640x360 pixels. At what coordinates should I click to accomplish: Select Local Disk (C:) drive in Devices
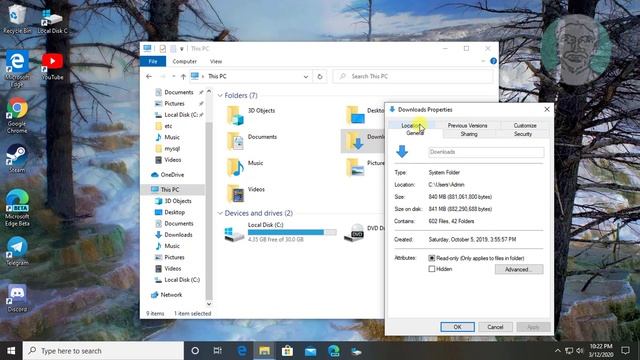[x=281, y=232]
